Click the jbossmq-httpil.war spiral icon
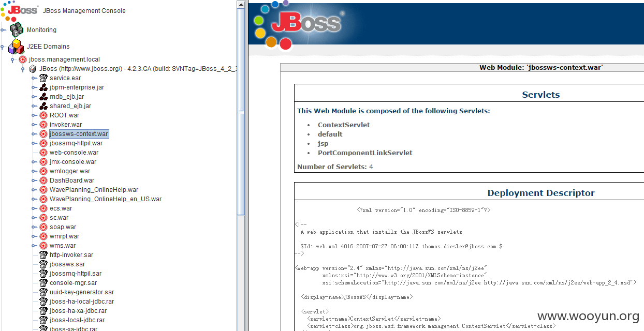644x331 pixels. (x=43, y=143)
